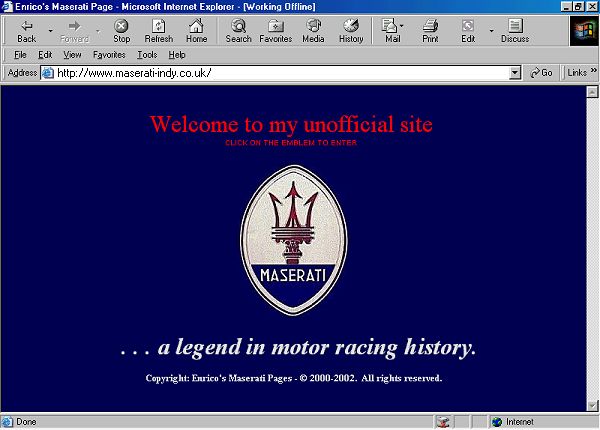Click the working offline status bar icon
The image size is (600, 430).
(x=443, y=422)
